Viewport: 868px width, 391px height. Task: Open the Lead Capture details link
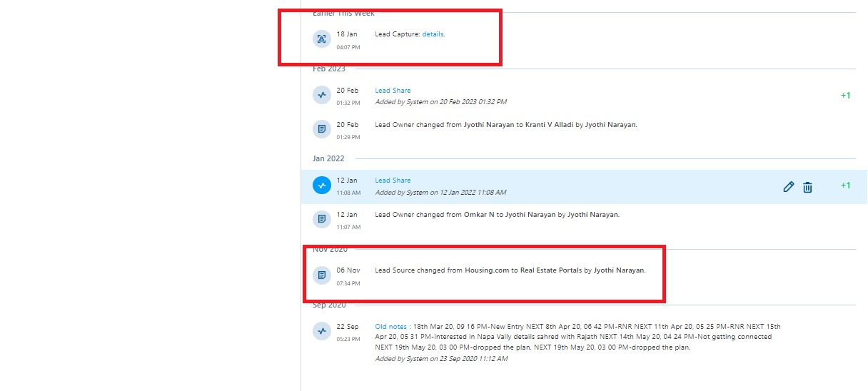coord(433,34)
